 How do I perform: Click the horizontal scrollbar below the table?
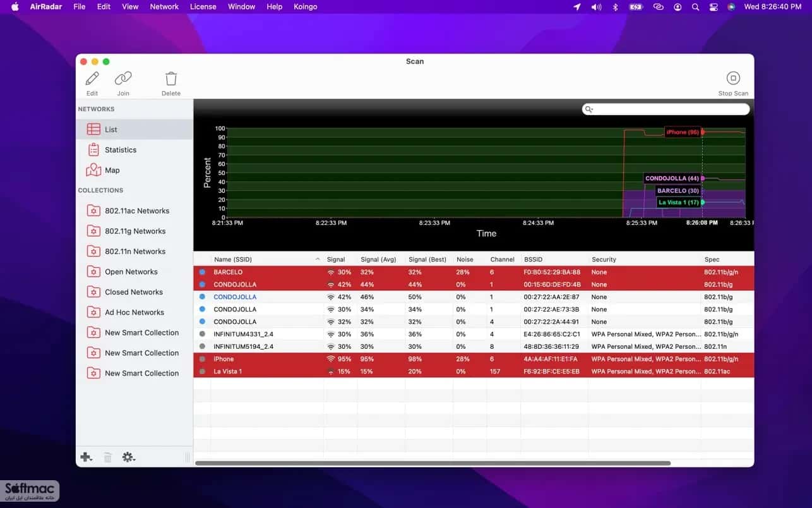pyautogui.click(x=433, y=463)
